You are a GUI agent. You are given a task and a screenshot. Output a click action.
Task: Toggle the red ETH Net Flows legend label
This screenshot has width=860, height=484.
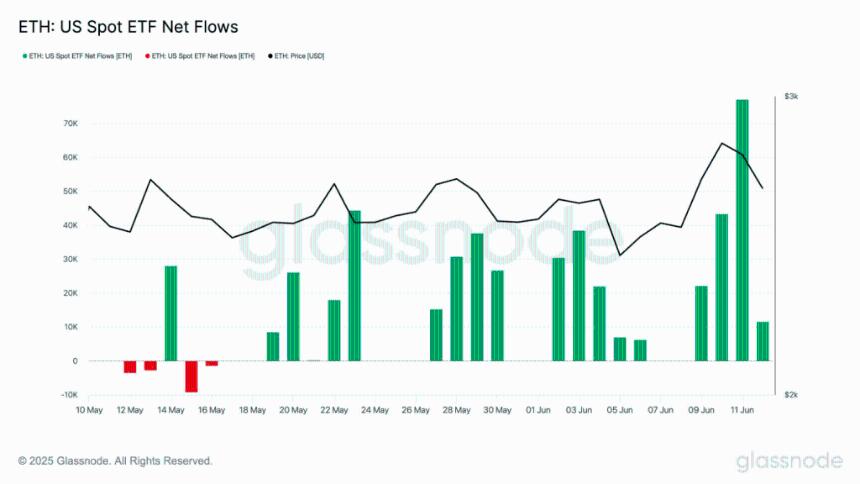tap(205, 56)
